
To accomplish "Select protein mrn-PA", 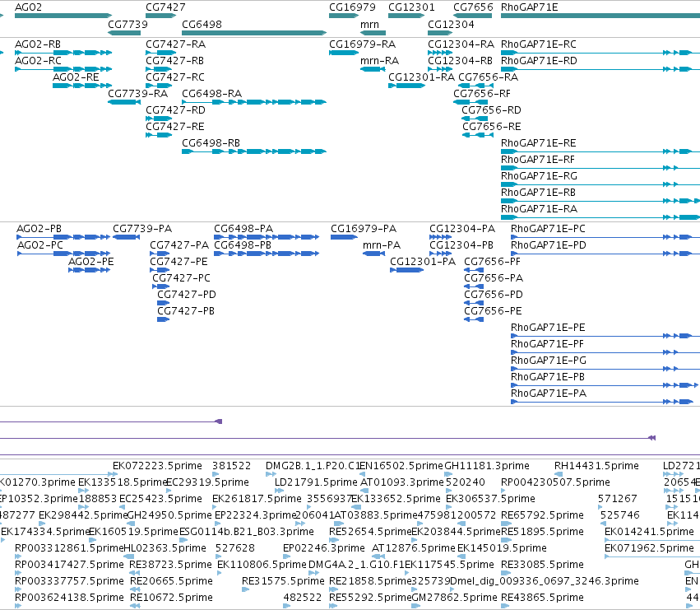I will point(381,244).
